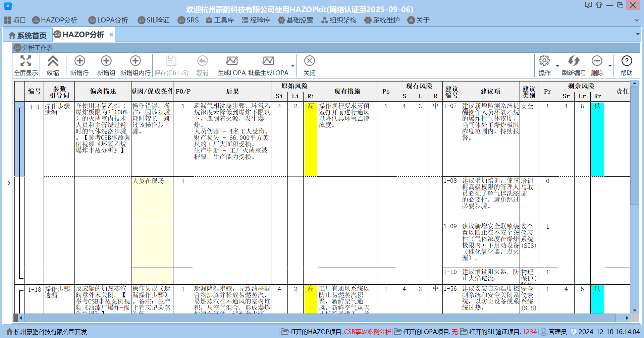Close the HAZOP分析 tab with its x
Viewport: 644px width, 338px height.
coord(111,35)
